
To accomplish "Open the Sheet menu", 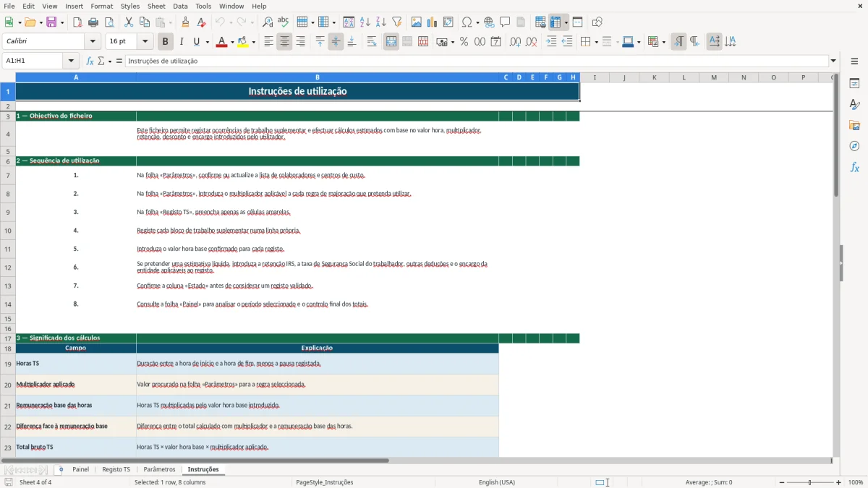I will click(x=156, y=6).
